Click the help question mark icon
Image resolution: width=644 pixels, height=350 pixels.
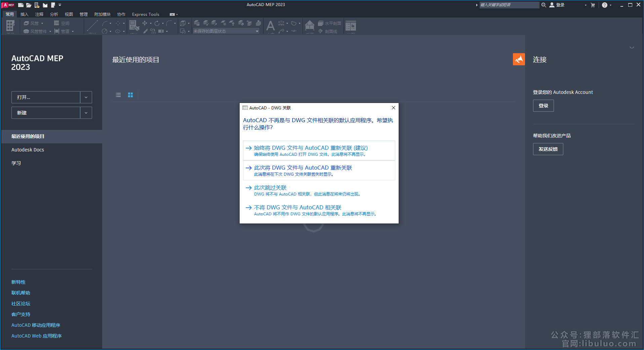click(x=605, y=5)
